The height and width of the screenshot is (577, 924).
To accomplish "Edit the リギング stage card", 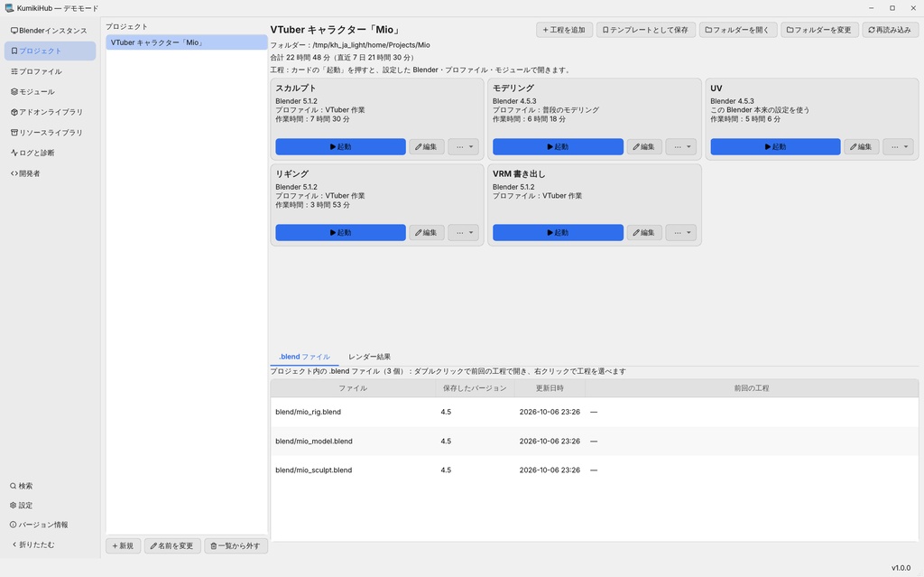I will 427,232.
